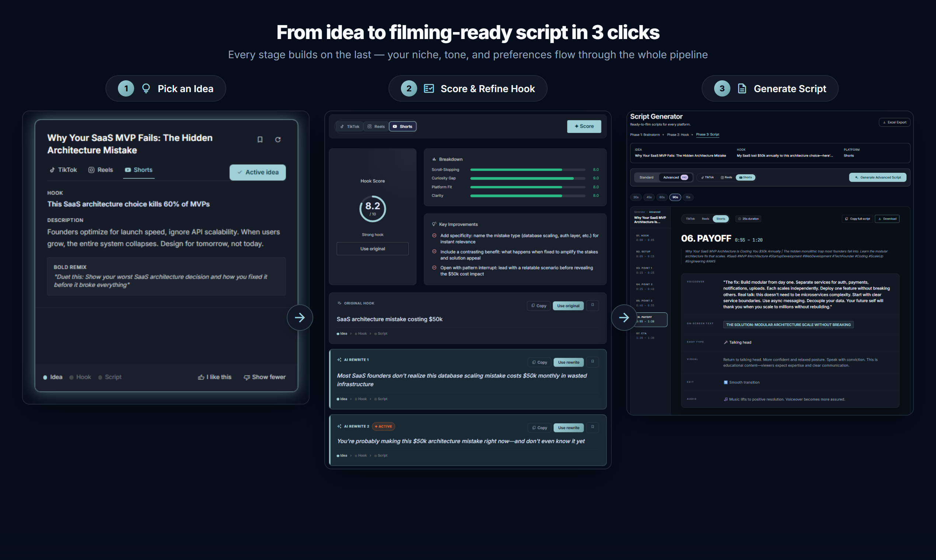This screenshot has width=936, height=560.
Task: Click the 8.2 hook score gauge
Action: 373,209
